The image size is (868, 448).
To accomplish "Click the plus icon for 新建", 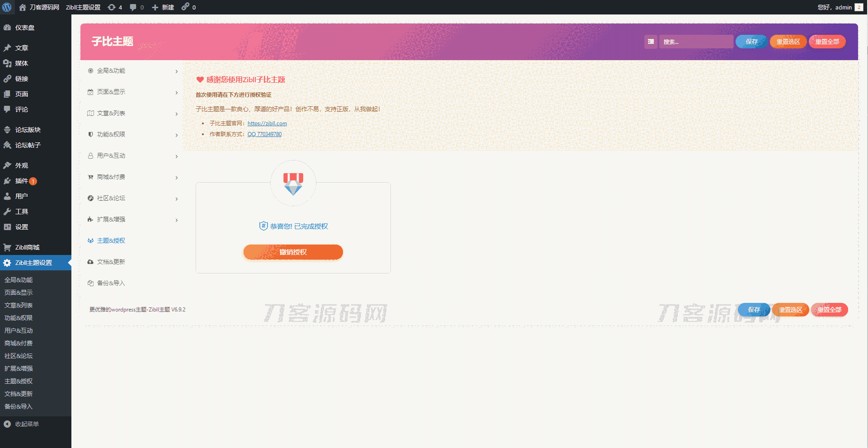I will point(155,7).
